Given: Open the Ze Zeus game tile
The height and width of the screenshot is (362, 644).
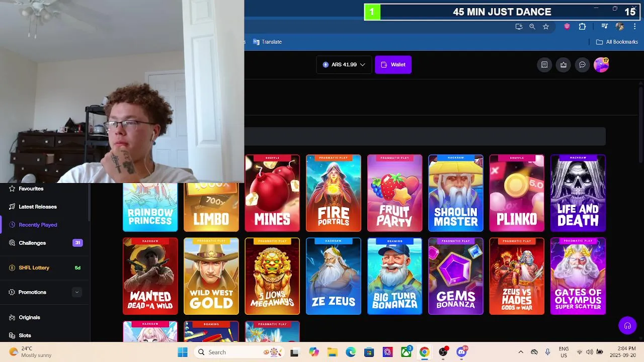Looking at the screenshot, I should pyautogui.click(x=334, y=276).
